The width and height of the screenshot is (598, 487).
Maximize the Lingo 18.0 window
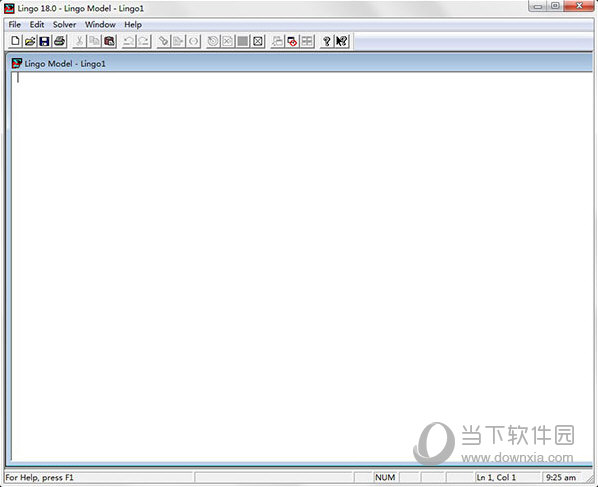point(555,6)
